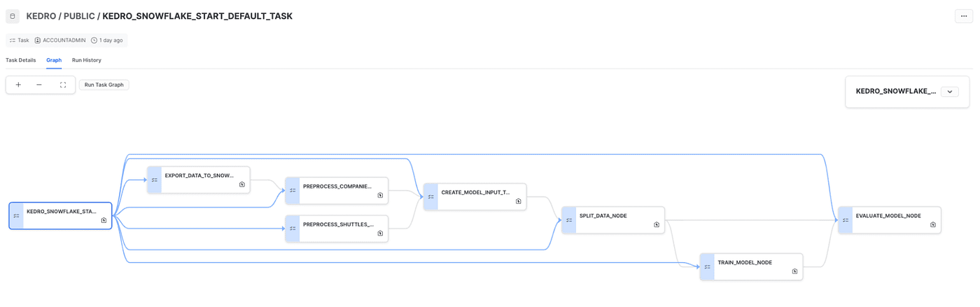Click the task icon on the KEDRO_SNOWFLAKE_STA node

coord(16,216)
